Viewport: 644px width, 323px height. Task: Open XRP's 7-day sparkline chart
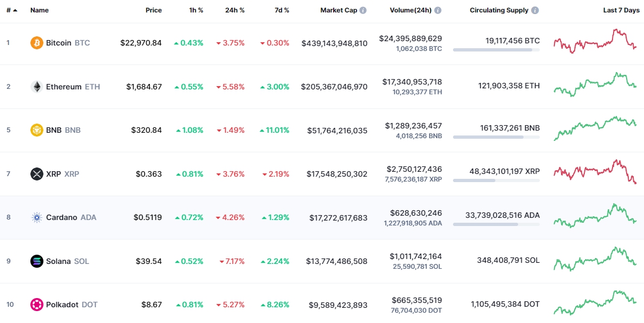[595, 172]
